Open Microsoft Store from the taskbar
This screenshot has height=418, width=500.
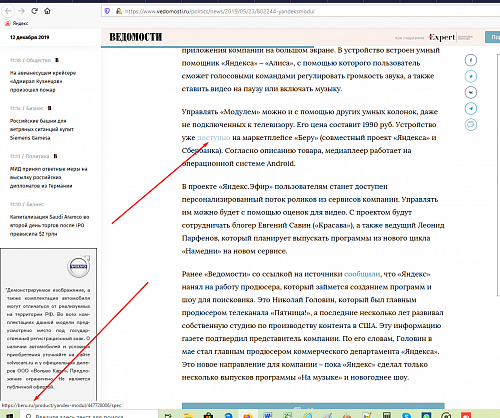pos(208,415)
